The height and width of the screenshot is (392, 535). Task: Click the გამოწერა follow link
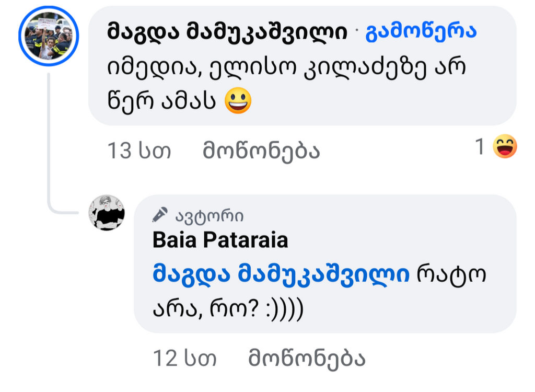click(x=421, y=32)
